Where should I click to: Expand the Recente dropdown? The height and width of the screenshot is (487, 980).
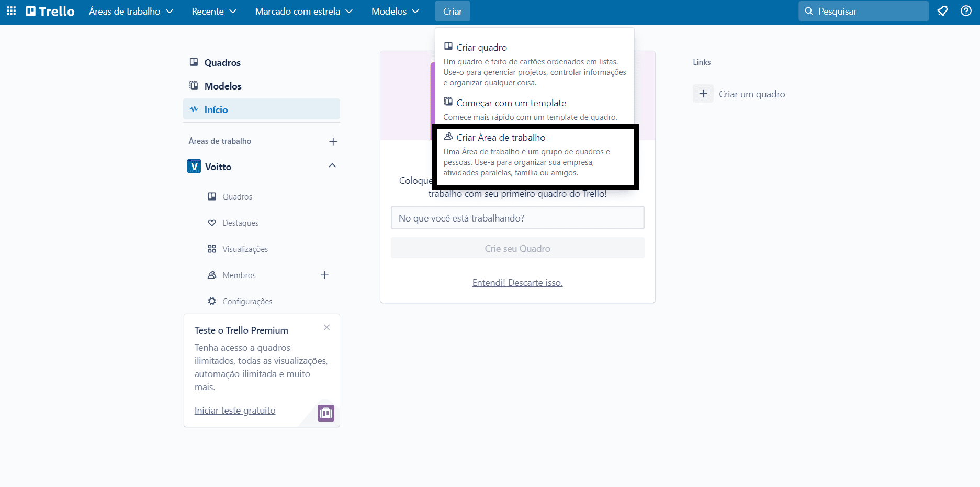[x=214, y=11]
